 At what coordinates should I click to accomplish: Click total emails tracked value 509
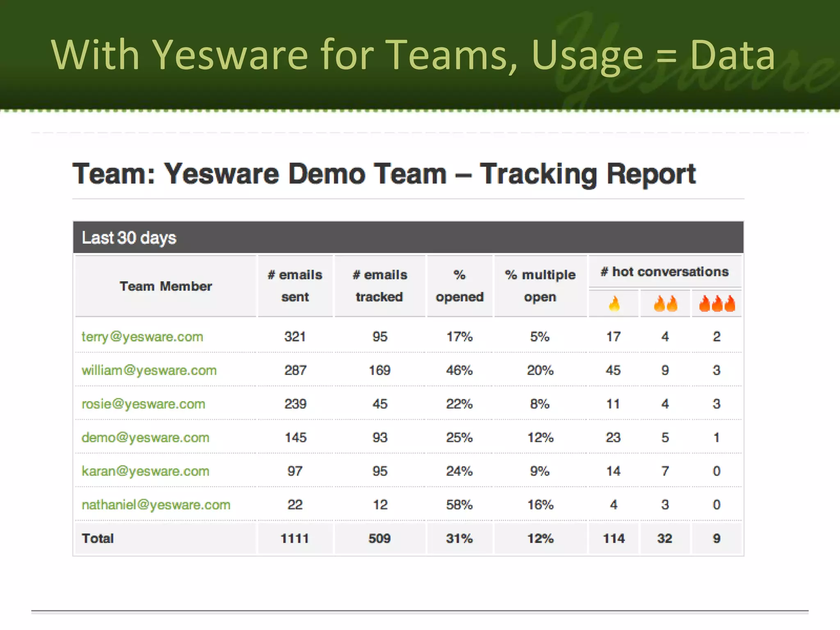379,539
